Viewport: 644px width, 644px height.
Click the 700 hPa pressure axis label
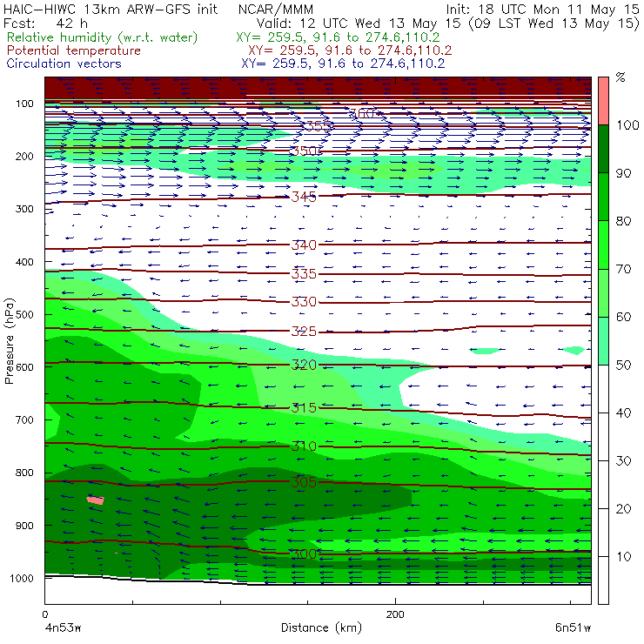[24, 419]
